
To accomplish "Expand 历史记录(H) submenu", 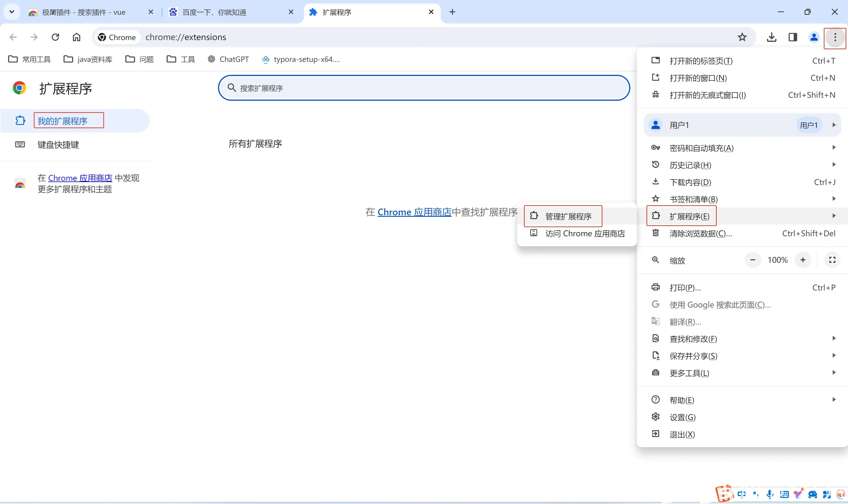I will click(x=742, y=165).
